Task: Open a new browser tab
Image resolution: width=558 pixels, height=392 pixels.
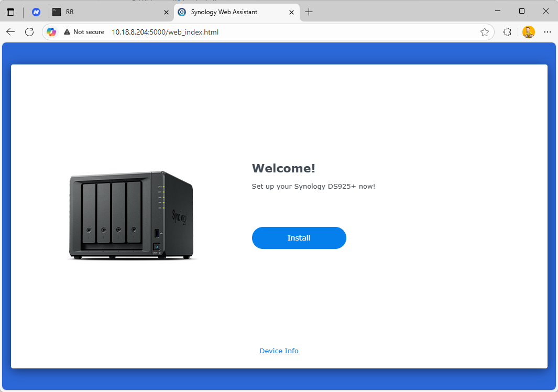Action: (x=309, y=12)
